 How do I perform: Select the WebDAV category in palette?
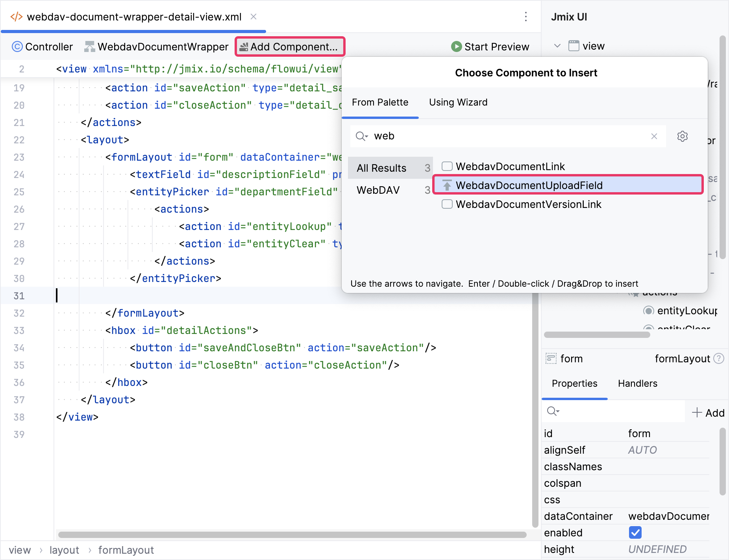tap(378, 190)
